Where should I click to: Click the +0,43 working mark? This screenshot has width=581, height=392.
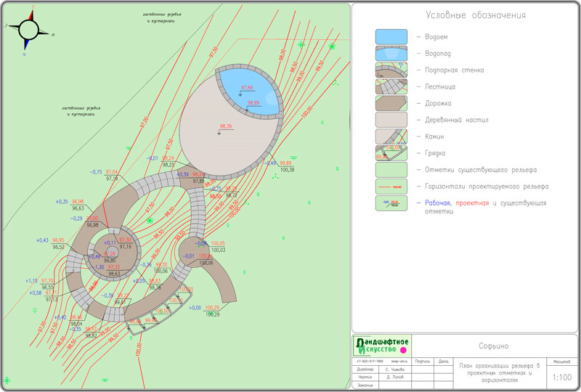point(42,240)
